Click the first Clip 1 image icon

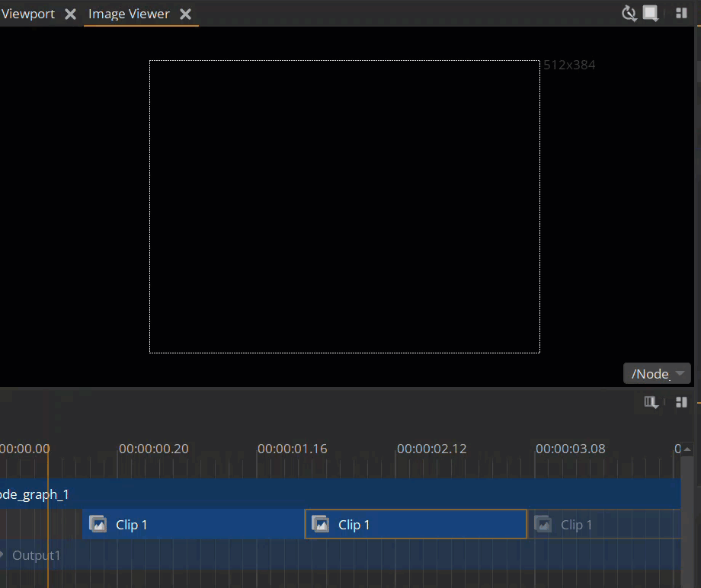pos(98,524)
